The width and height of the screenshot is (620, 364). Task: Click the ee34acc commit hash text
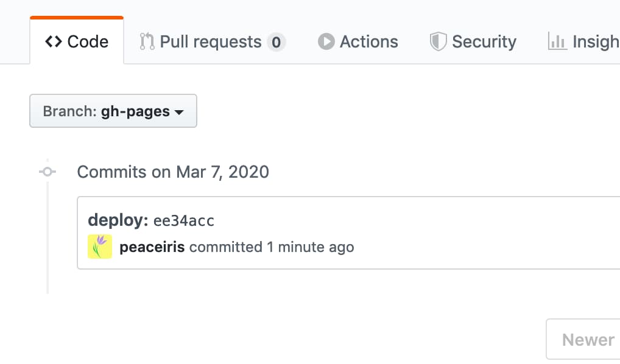coord(184,220)
